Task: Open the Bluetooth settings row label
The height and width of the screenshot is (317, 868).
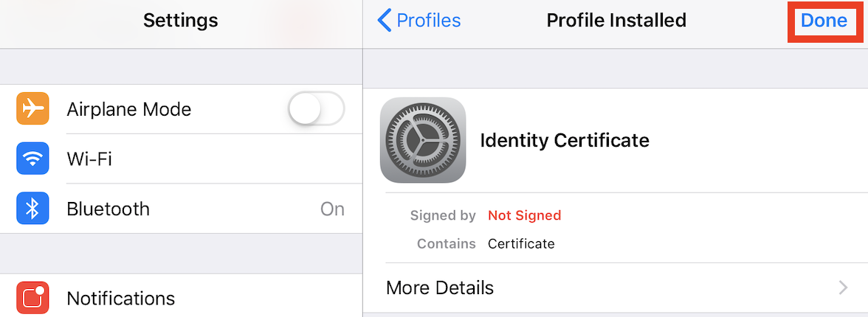Action: (108, 209)
